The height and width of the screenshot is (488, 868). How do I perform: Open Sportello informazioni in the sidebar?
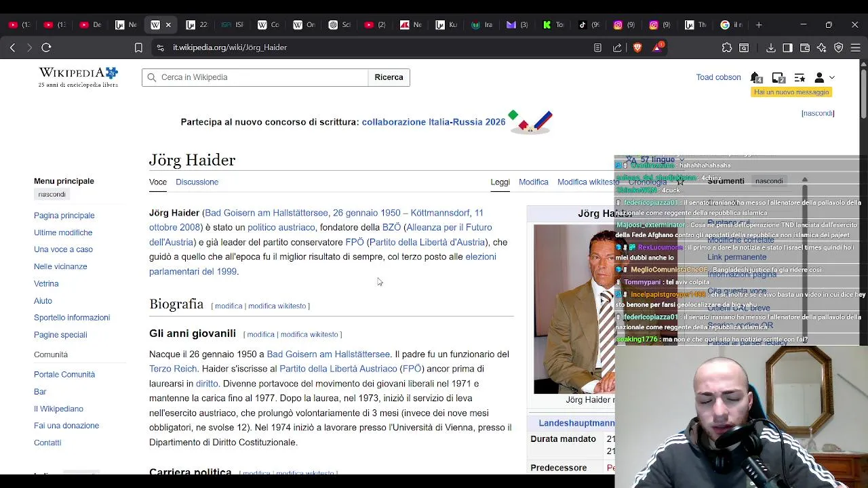click(72, 317)
